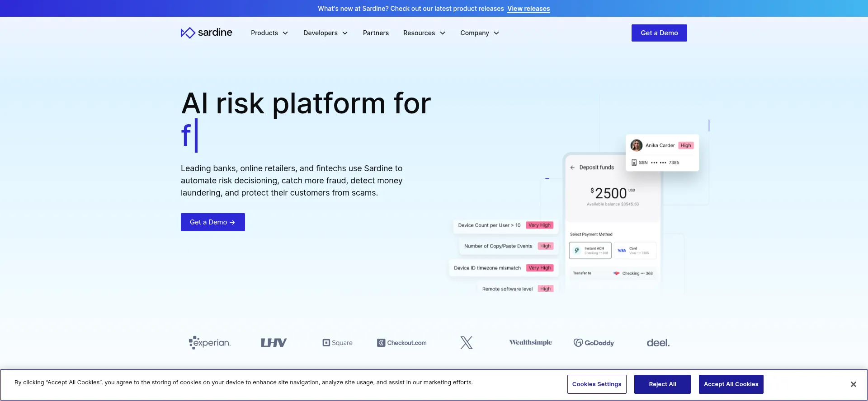Expand the Developers menu chevron

pyautogui.click(x=345, y=33)
